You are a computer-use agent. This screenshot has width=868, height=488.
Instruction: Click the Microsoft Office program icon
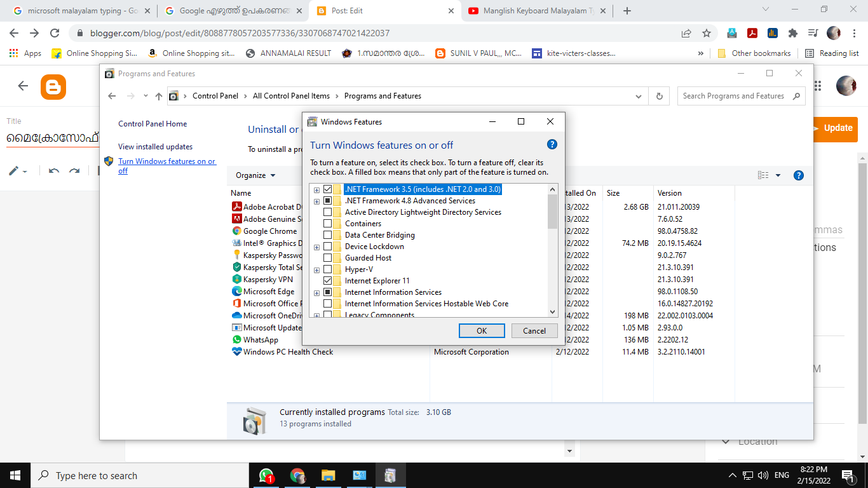[236, 303]
